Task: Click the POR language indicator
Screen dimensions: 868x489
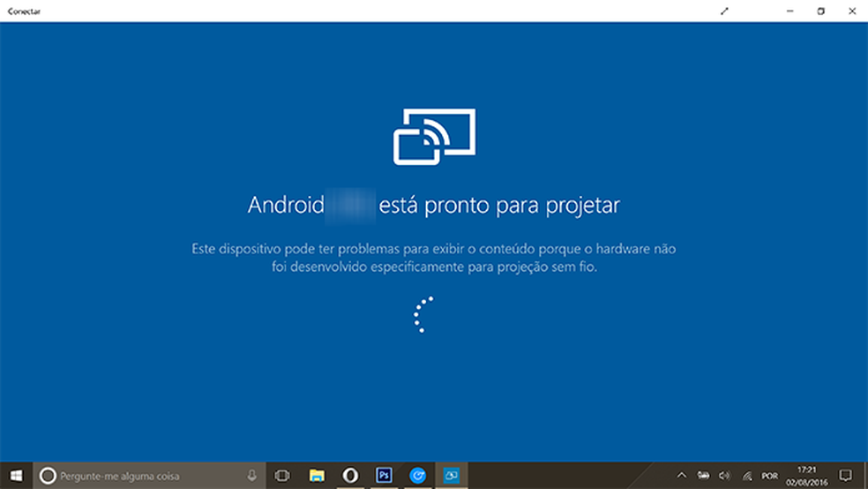Action: [x=769, y=476]
